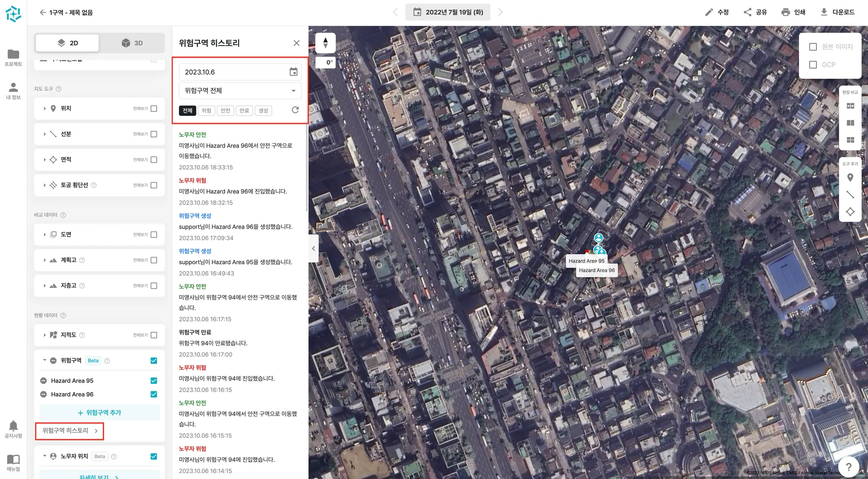Viewport: 868px width, 479px height.
Task: Select the diamond area tool in 도구 추가
Action: tap(850, 212)
